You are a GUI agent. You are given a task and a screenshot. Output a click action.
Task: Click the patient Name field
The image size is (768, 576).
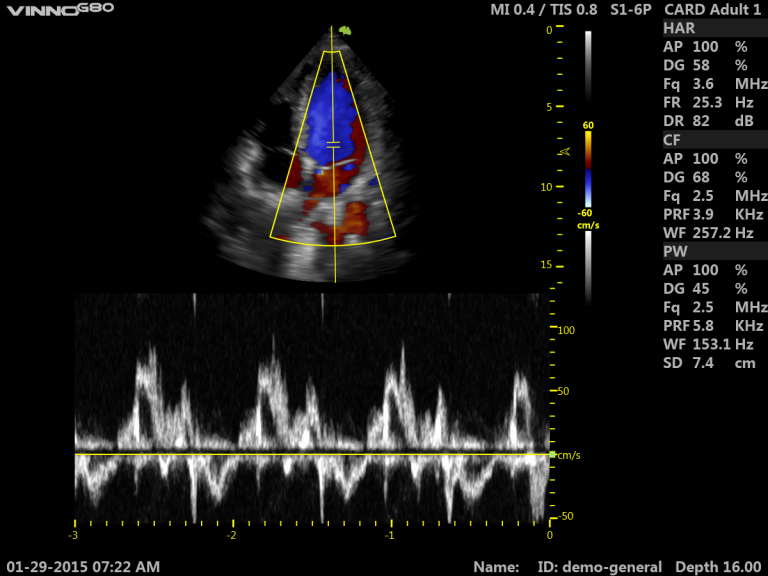pos(496,566)
